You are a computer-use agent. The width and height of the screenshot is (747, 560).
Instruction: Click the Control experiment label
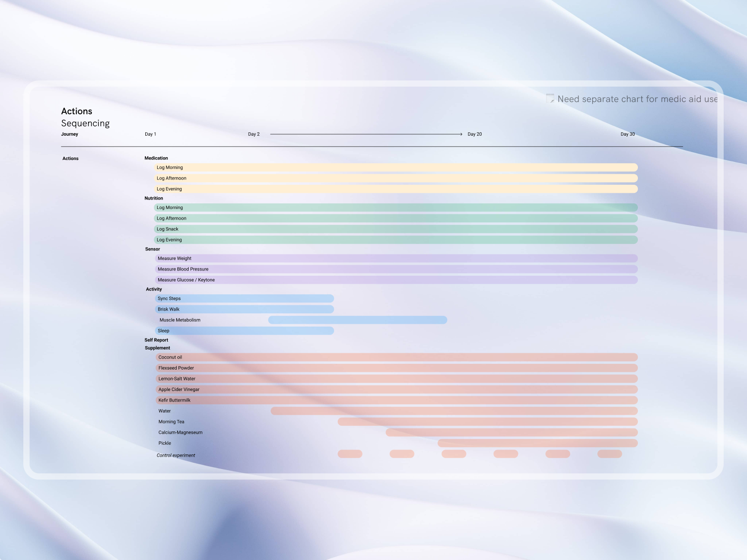pos(176,455)
